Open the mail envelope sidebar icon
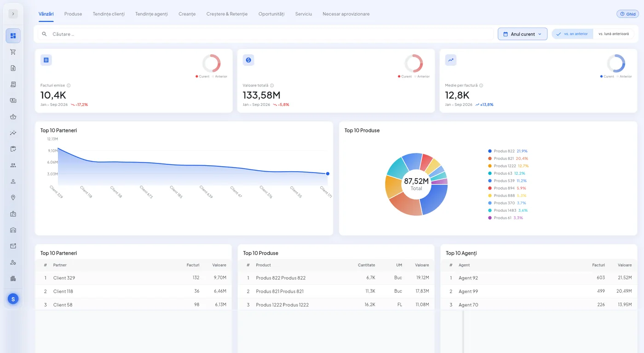This screenshot has width=644, height=353. point(13,246)
